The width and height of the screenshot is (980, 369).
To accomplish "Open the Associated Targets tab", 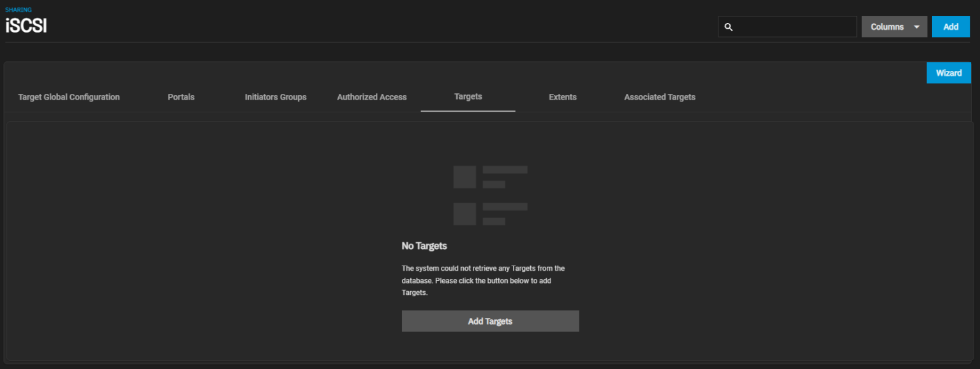I will (660, 97).
